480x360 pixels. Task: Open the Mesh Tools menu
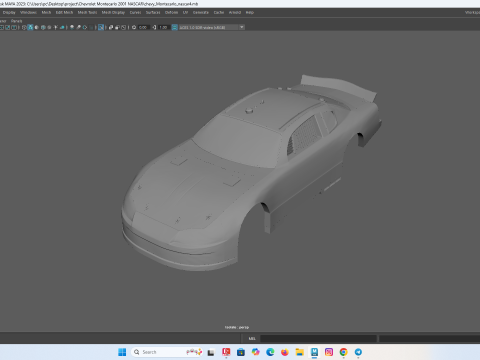pyautogui.click(x=87, y=12)
